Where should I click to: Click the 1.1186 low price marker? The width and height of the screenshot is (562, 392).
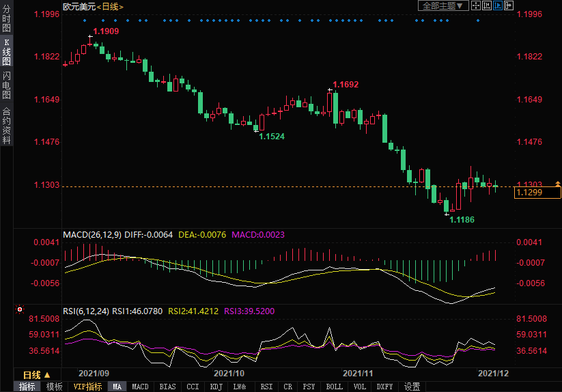[x=461, y=220]
